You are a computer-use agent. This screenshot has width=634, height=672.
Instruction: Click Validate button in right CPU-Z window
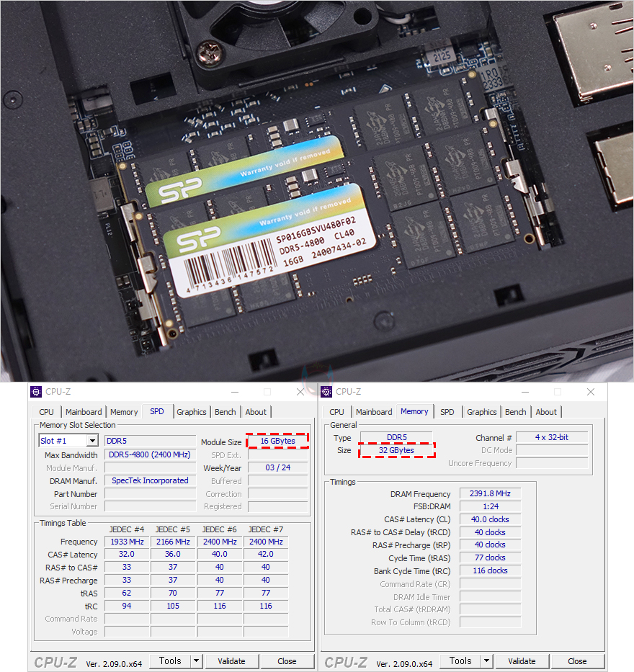[522, 661]
